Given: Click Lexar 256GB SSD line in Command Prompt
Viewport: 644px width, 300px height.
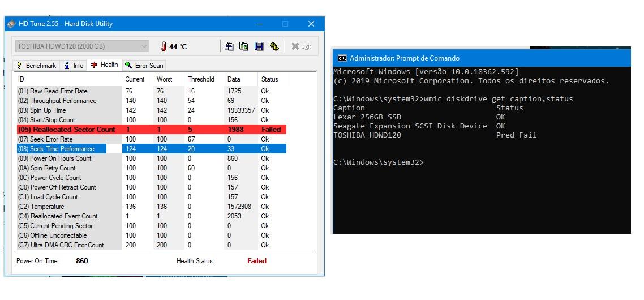Looking at the screenshot, I should point(367,117).
